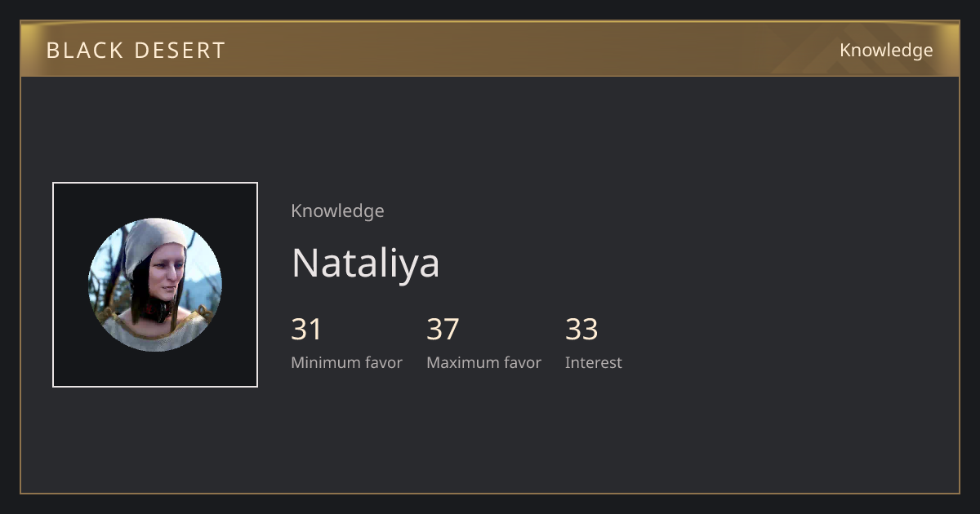This screenshot has height=514, width=980.
Task: Click the empty dark card area below stats
Action: click(x=490, y=436)
